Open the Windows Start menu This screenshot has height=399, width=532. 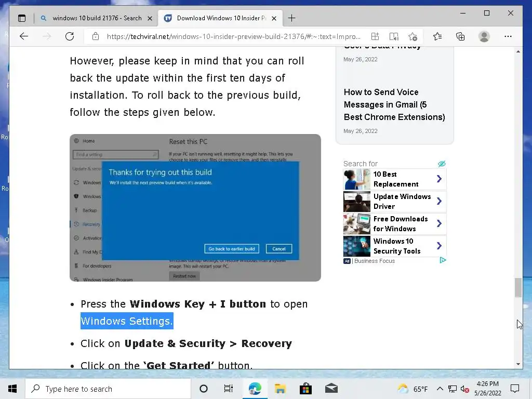(x=12, y=389)
